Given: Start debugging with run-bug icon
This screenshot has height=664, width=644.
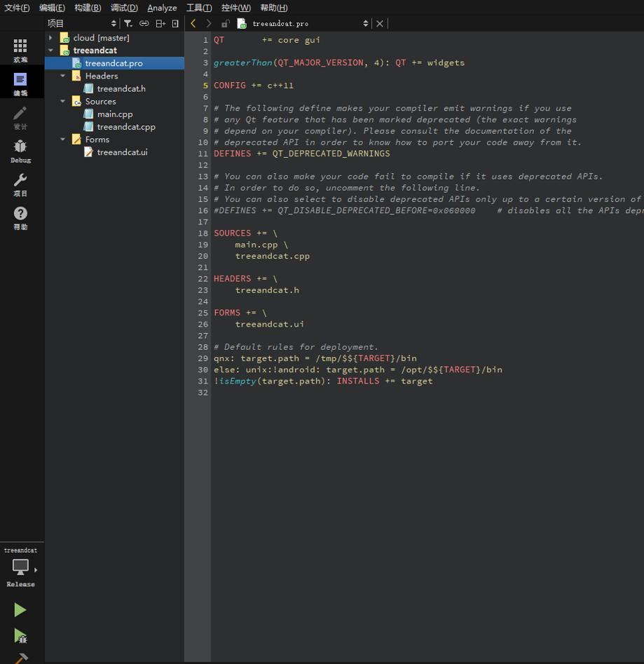Looking at the screenshot, I should [20, 636].
